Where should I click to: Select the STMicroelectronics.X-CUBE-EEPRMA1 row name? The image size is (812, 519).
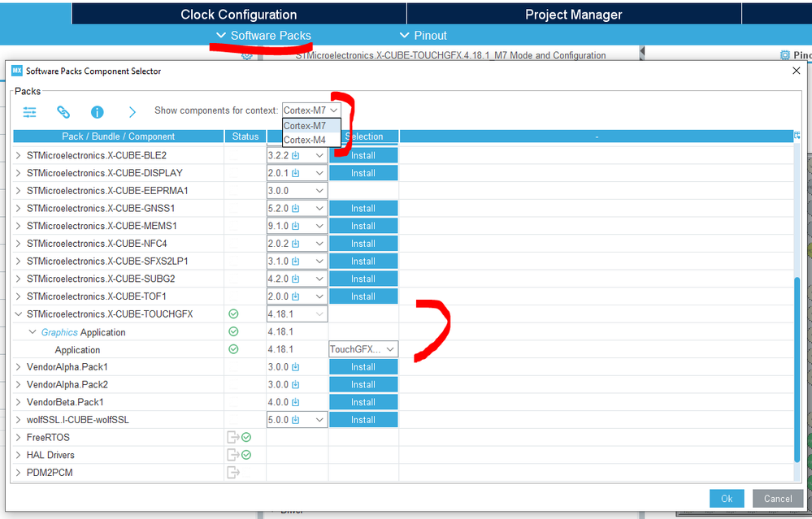coord(108,190)
